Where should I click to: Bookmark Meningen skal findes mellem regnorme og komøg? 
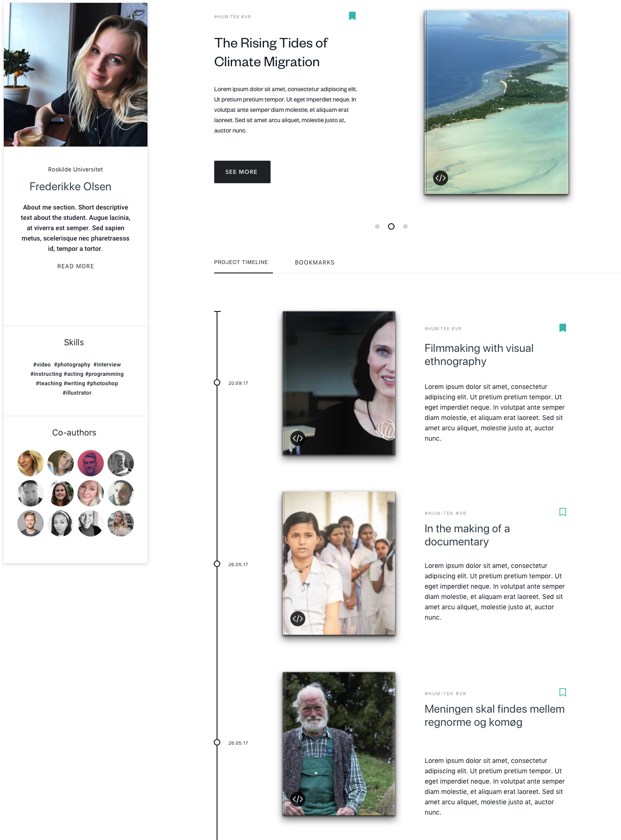(x=563, y=692)
